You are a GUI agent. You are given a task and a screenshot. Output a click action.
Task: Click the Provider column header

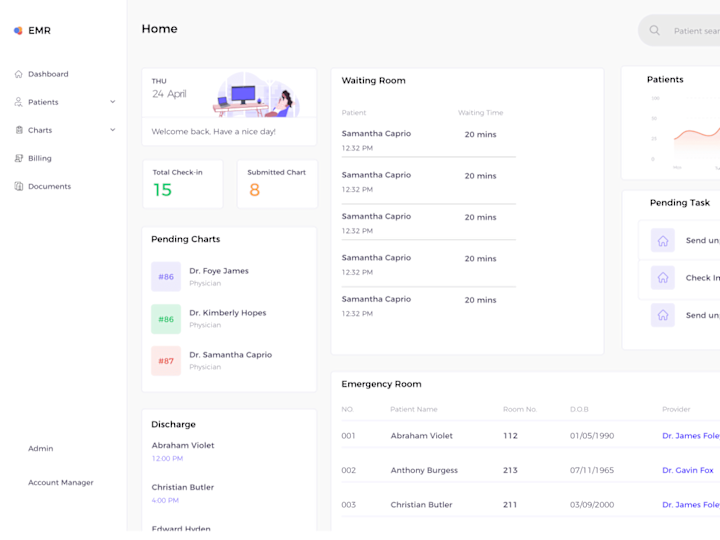[676, 409]
